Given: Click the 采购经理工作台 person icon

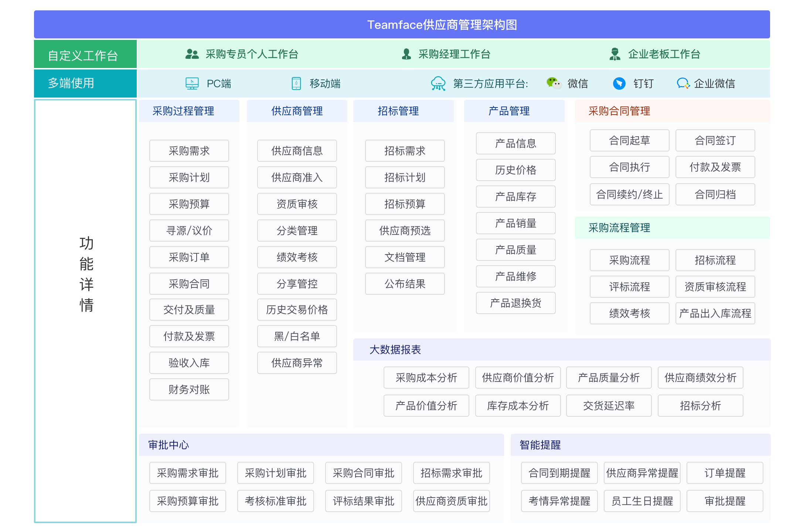Looking at the screenshot, I should click(406, 54).
